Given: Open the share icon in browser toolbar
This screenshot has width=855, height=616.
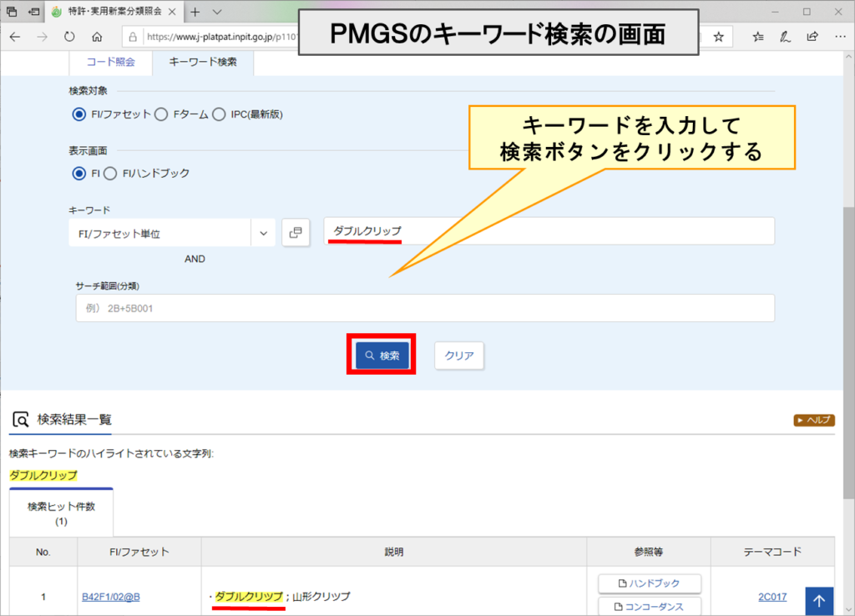Looking at the screenshot, I should click(x=812, y=37).
